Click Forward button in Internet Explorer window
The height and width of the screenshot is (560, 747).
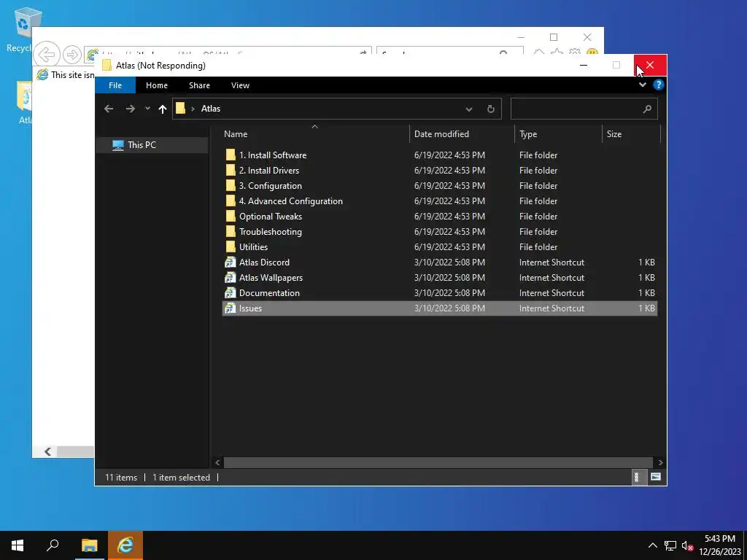(72, 55)
